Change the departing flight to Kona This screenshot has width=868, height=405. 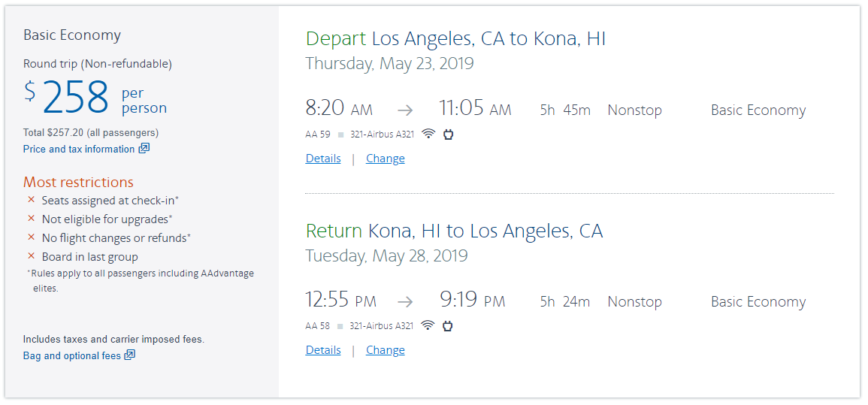pyautogui.click(x=386, y=159)
